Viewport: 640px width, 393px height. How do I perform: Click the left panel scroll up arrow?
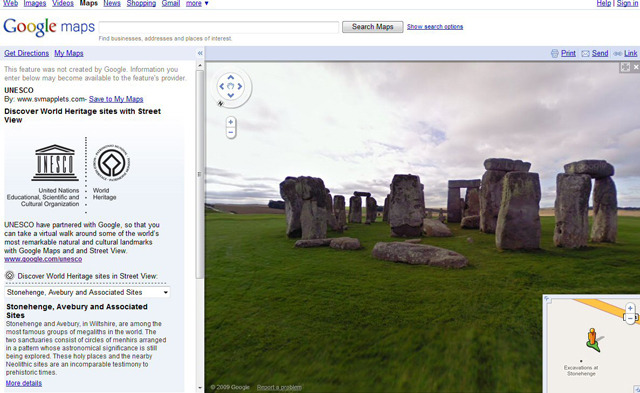pos(200,65)
